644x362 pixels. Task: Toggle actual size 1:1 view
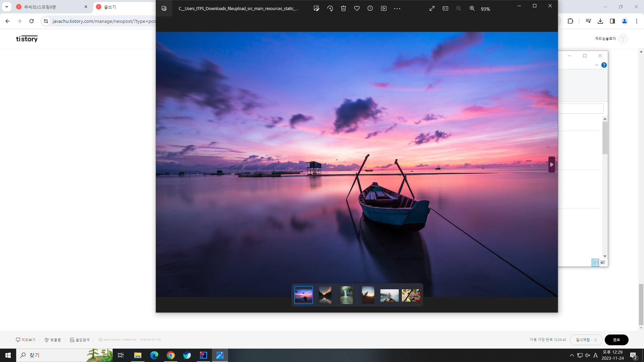[x=445, y=8]
